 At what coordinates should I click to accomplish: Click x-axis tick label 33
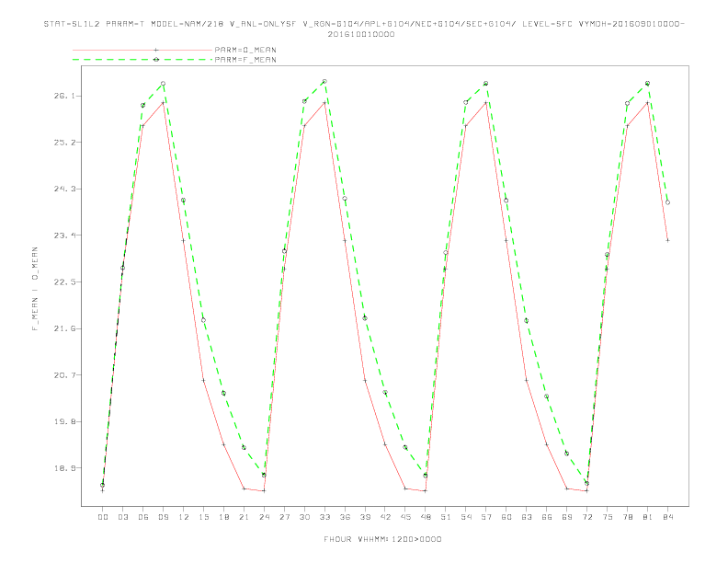coord(324,517)
